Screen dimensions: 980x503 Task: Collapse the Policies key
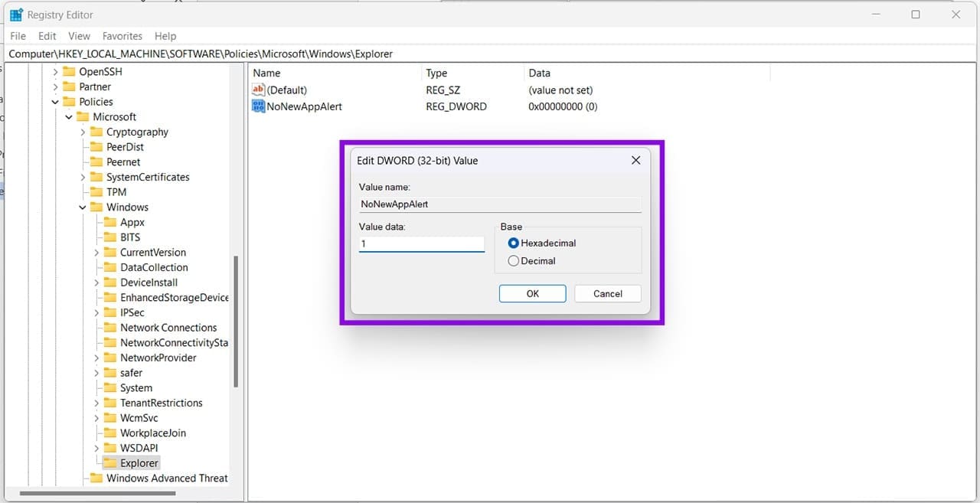click(x=55, y=102)
